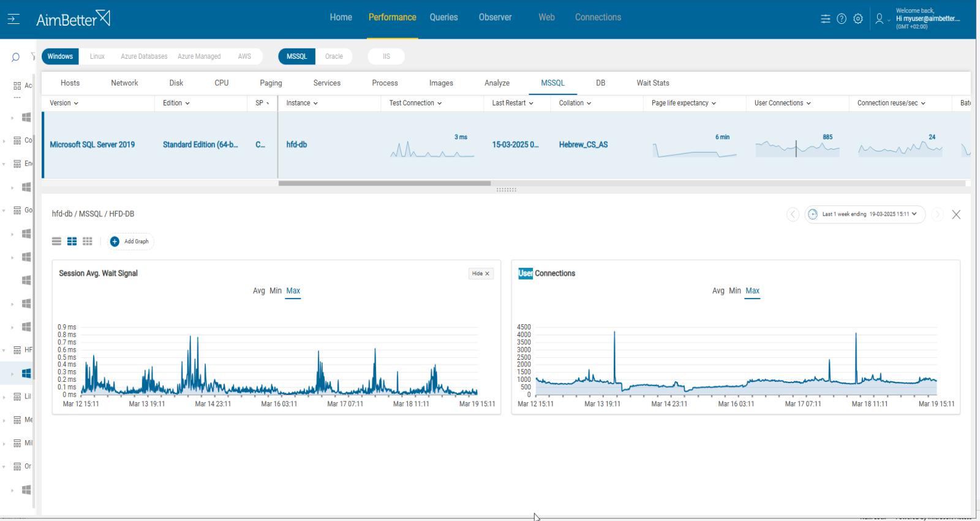Click clock icon in date range selector

(813, 215)
